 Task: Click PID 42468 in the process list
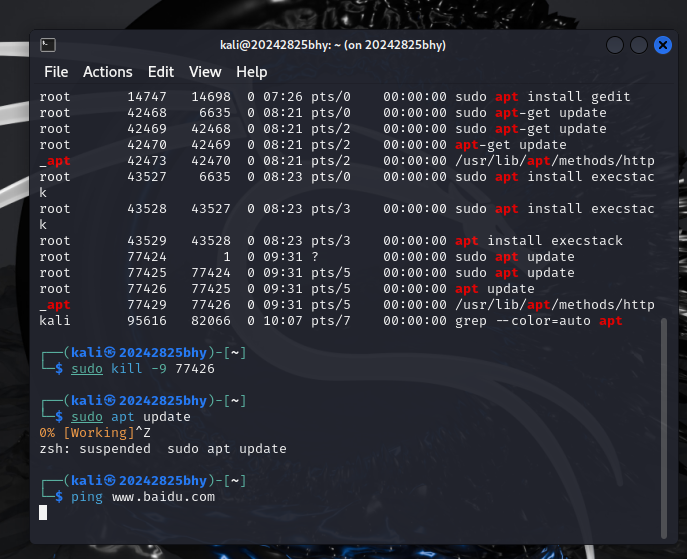(147, 113)
